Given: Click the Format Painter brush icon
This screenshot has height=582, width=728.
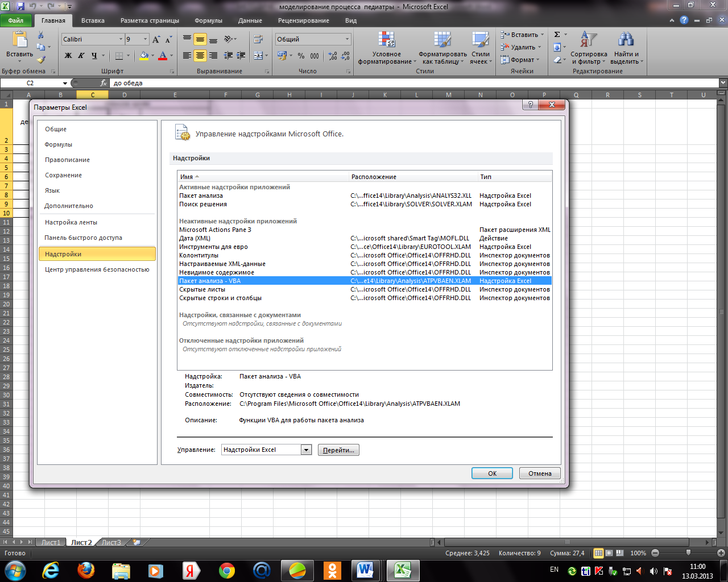Looking at the screenshot, I should (41, 59).
